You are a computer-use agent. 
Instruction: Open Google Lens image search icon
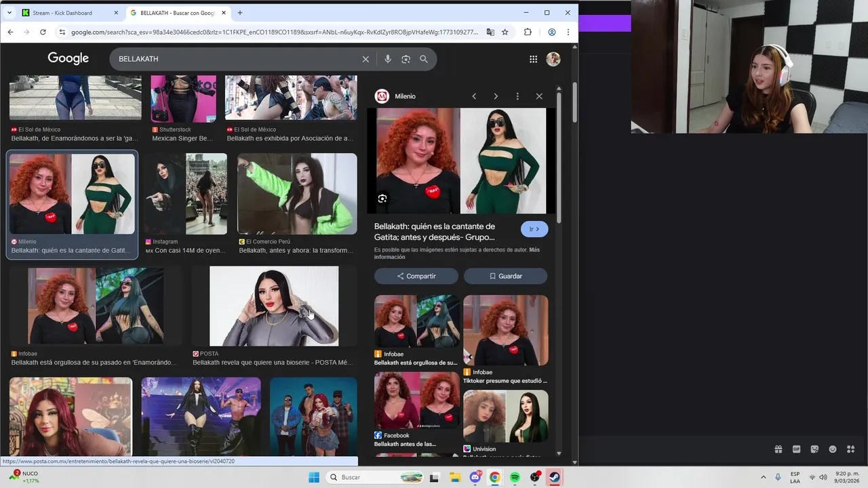pos(406,59)
